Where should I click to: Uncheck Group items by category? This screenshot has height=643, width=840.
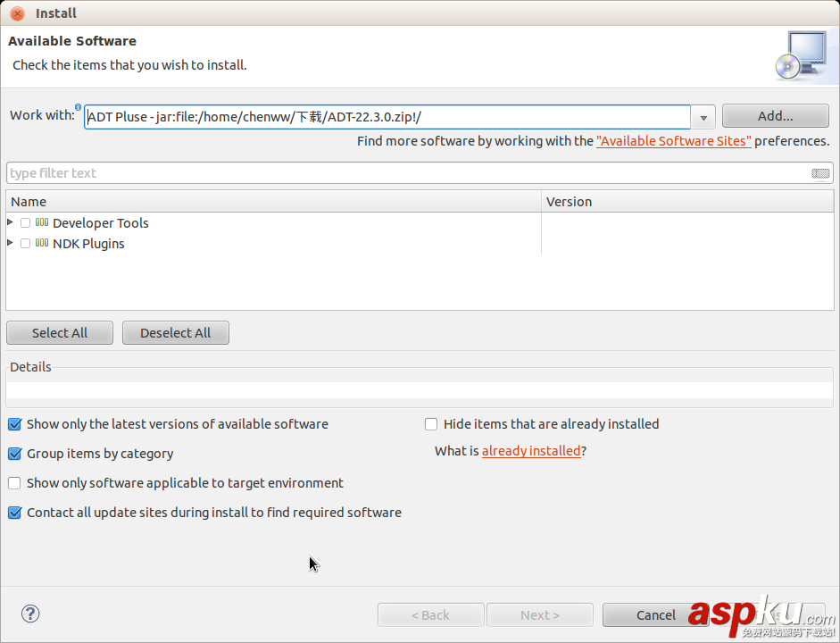pyautogui.click(x=14, y=454)
